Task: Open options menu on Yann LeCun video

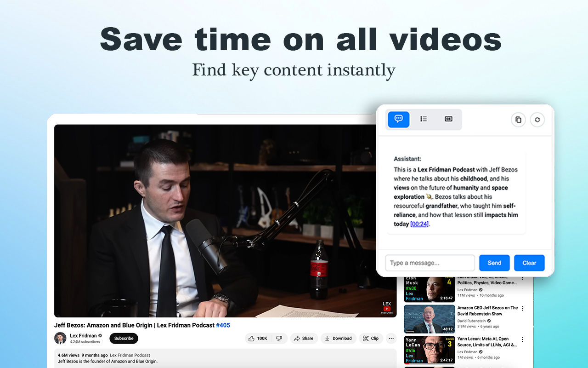Action: pos(522,339)
